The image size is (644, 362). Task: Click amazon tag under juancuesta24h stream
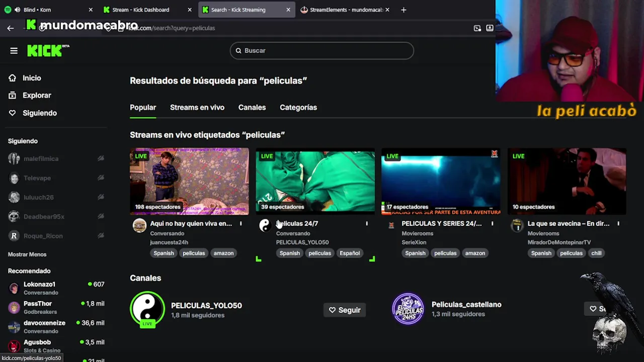click(223, 253)
